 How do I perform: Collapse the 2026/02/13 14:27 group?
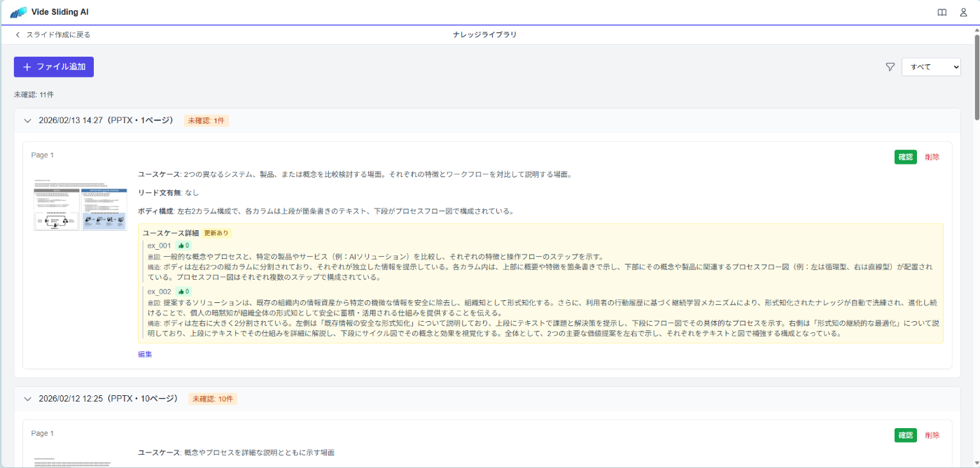point(28,120)
